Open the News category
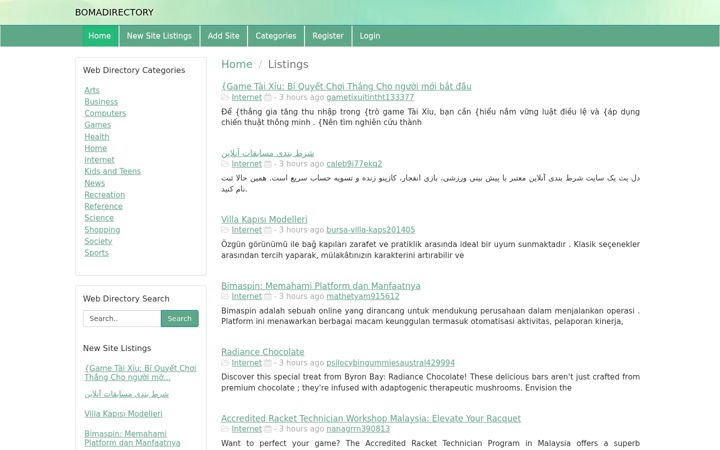Screen dimensions: 720x450 click(95, 183)
